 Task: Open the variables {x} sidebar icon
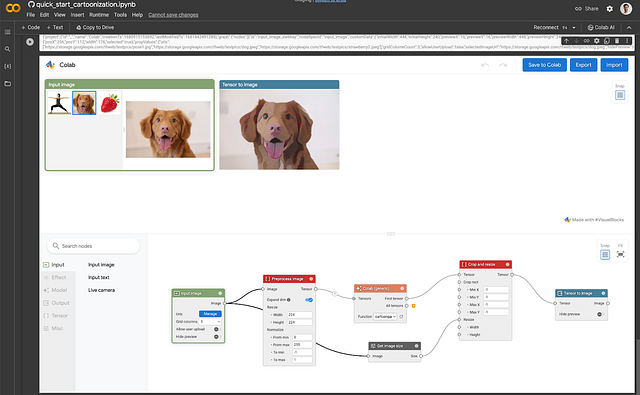(7, 66)
